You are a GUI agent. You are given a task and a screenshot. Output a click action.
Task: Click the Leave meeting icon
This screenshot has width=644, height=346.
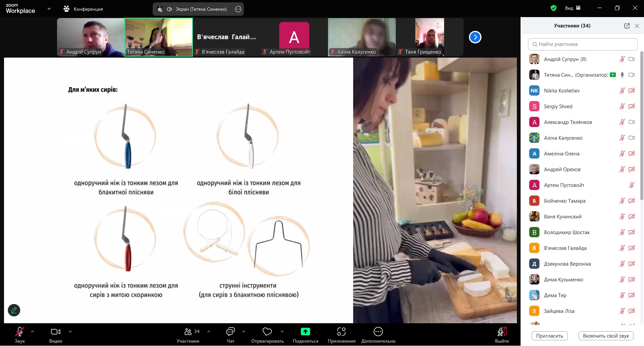502,332
